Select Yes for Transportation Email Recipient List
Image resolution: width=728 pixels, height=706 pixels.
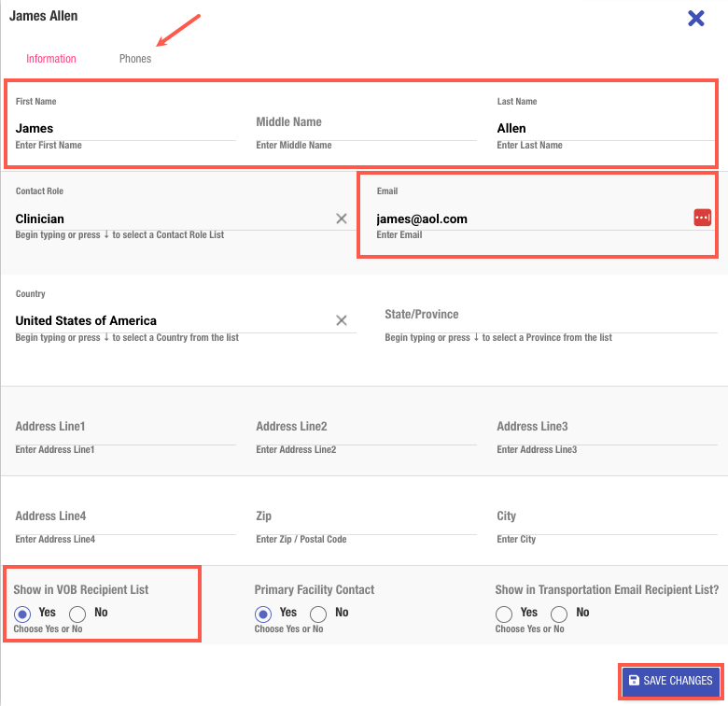504,614
